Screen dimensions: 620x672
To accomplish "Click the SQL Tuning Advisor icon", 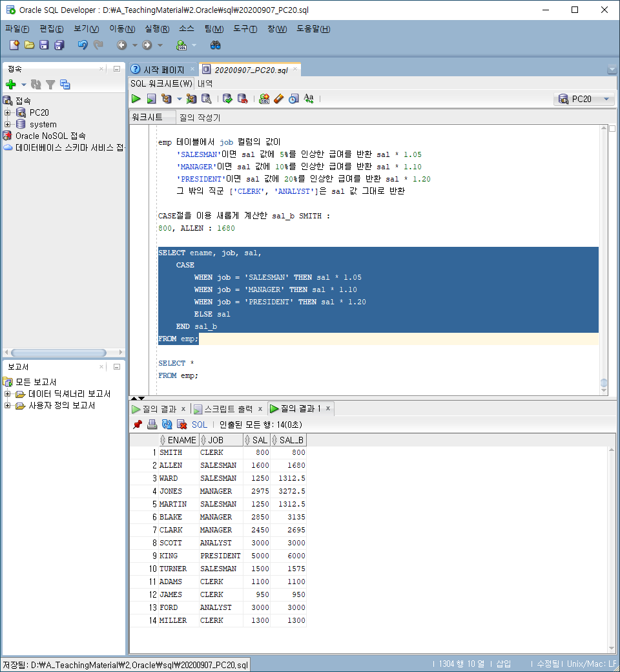I will click(x=207, y=99).
